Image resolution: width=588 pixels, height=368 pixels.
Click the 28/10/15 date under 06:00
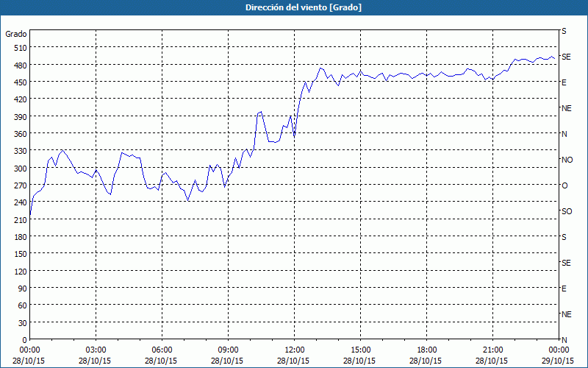(x=161, y=361)
